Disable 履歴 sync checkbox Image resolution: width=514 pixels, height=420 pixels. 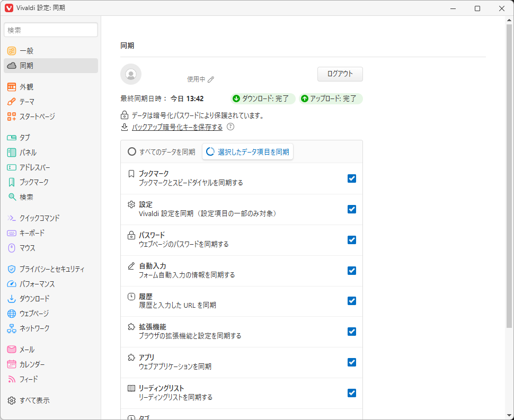click(352, 301)
